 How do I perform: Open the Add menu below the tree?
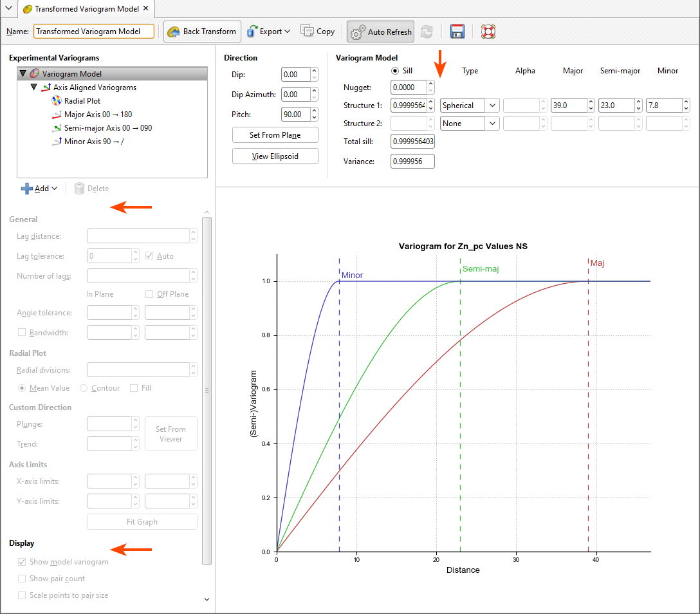40,188
